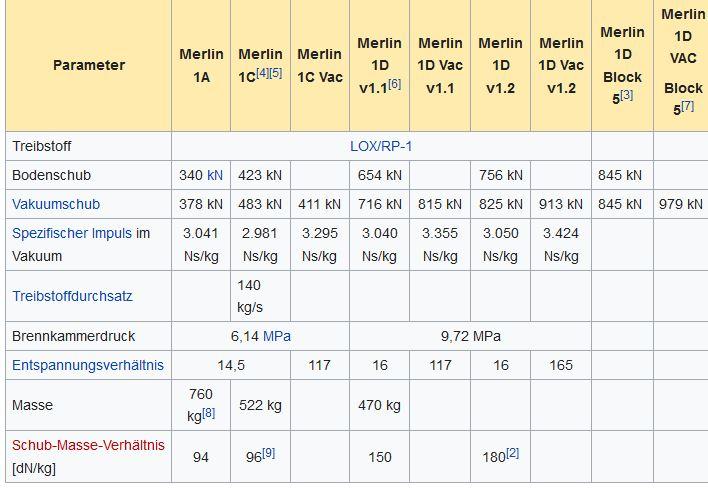The width and height of the screenshot is (708, 490).
Task: Click the 913 kN Vakuumschub cell
Action: click(x=561, y=204)
